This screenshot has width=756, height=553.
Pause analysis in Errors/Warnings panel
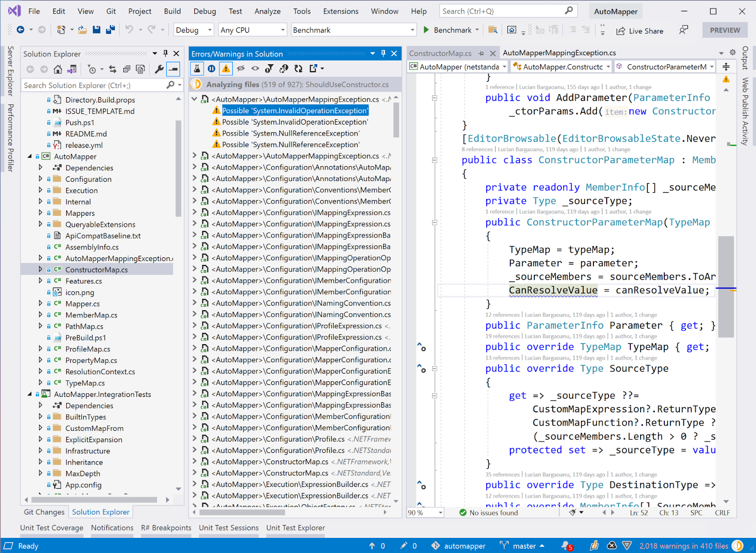tap(212, 68)
